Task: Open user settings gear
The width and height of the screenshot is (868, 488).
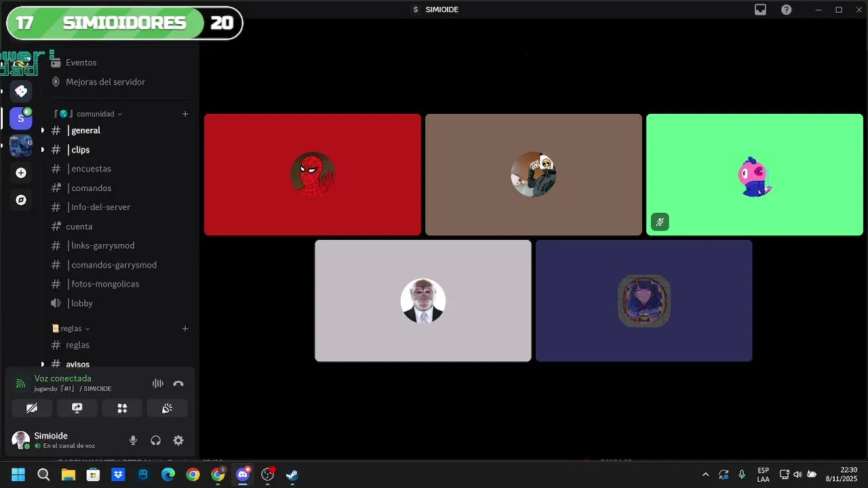Action: [178, 441]
